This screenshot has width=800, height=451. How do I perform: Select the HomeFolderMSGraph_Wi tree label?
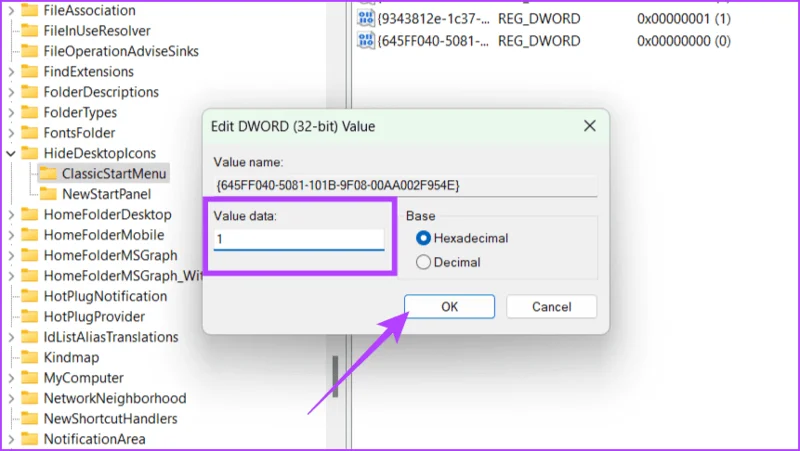(123, 275)
